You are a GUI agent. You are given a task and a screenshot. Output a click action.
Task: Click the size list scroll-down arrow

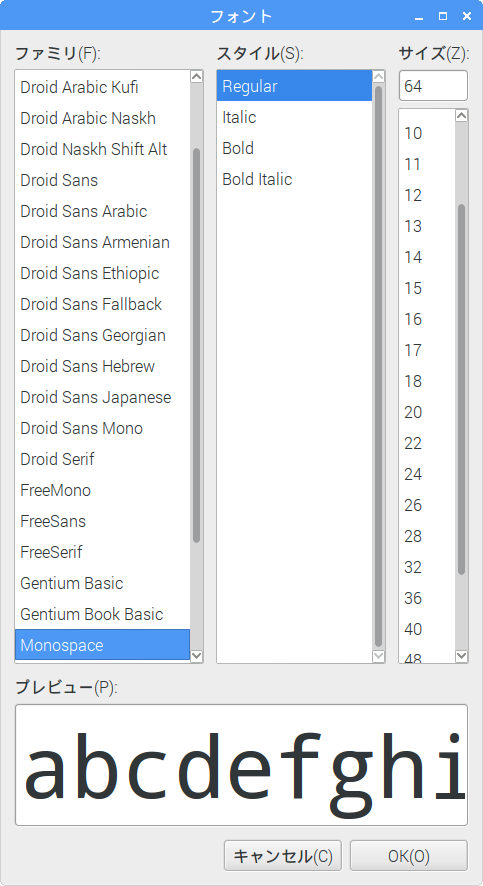coord(462,655)
